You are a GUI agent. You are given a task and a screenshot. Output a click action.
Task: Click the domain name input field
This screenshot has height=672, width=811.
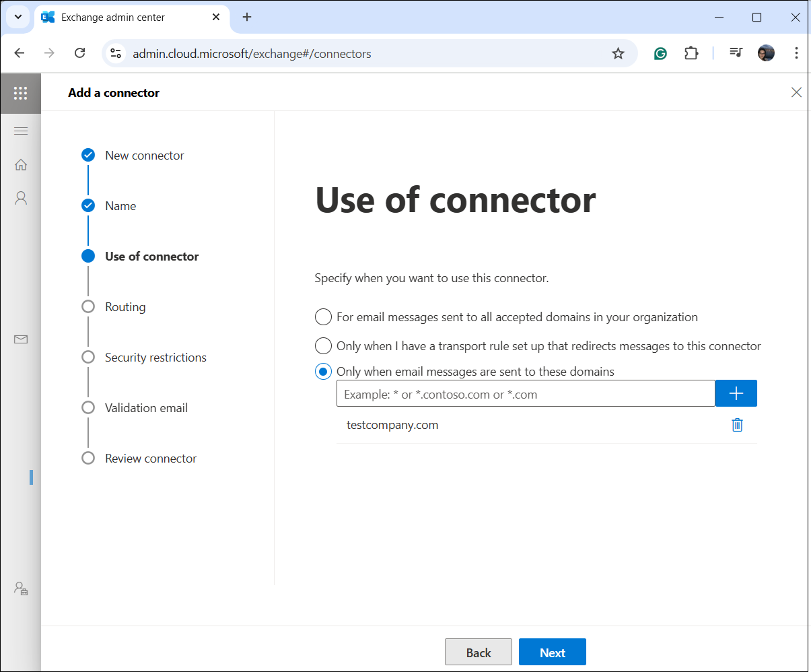pos(525,394)
